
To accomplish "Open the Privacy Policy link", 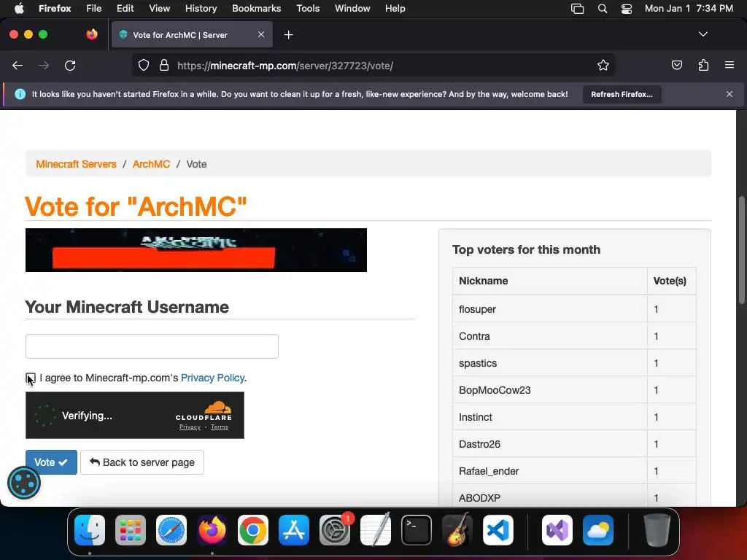I will (214, 378).
